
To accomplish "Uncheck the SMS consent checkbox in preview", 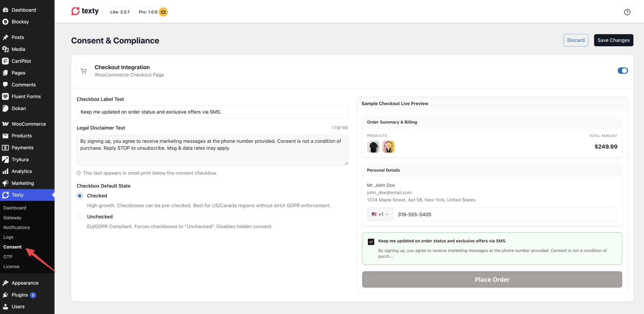I will point(371,242).
